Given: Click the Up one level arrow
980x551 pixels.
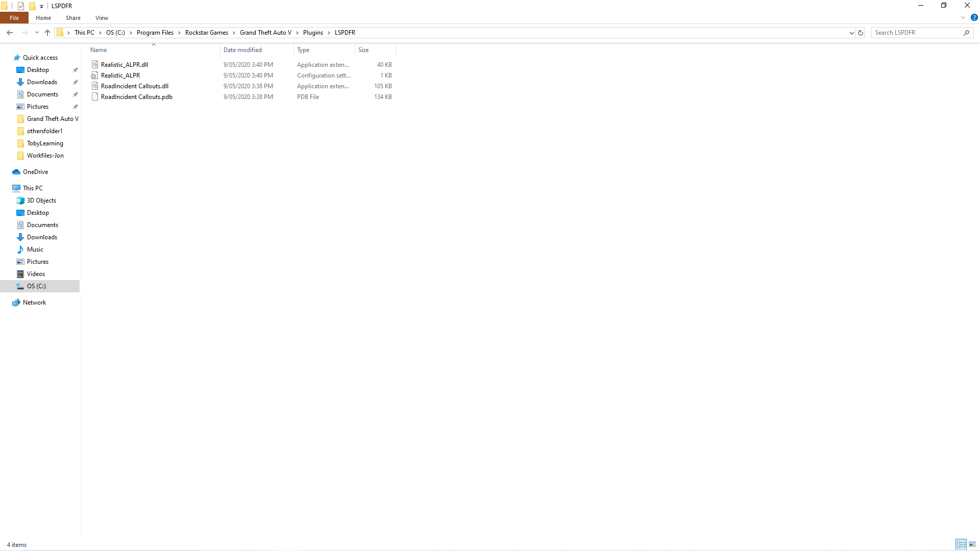Looking at the screenshot, I should click(x=47, y=33).
